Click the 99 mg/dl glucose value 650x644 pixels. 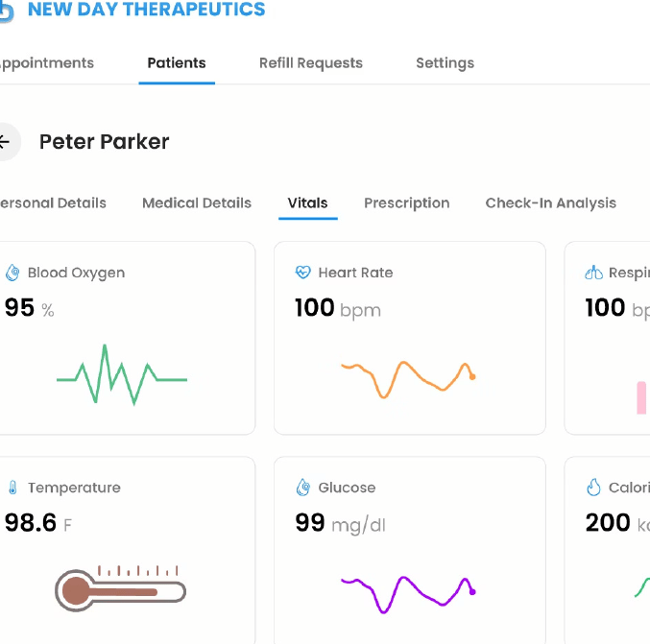340,523
